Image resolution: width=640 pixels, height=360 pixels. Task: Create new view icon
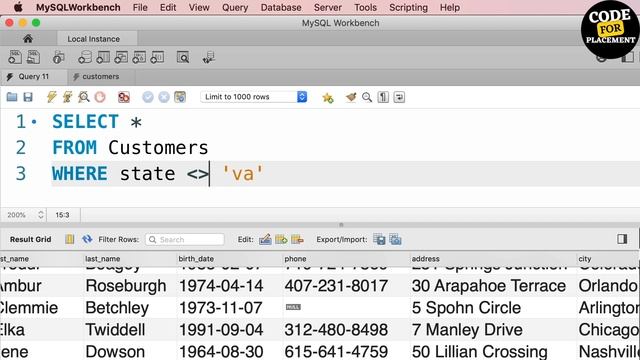click(x=121, y=58)
